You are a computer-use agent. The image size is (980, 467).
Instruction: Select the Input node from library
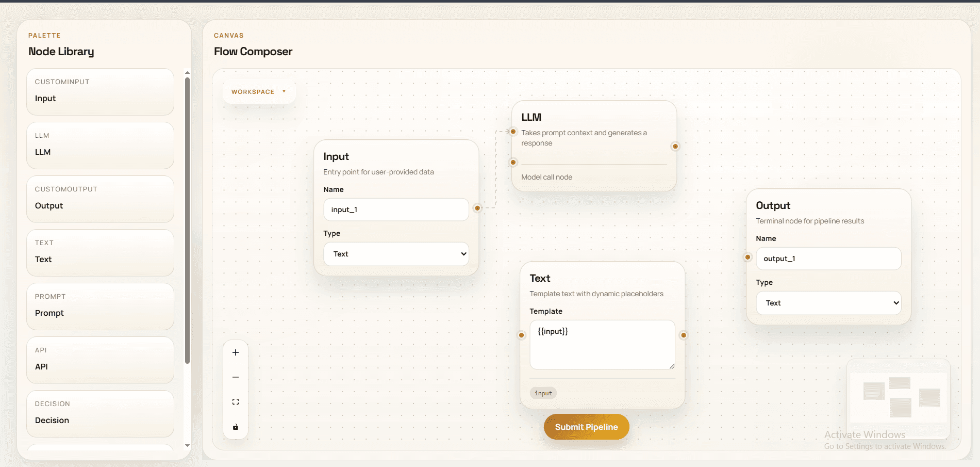[100, 92]
